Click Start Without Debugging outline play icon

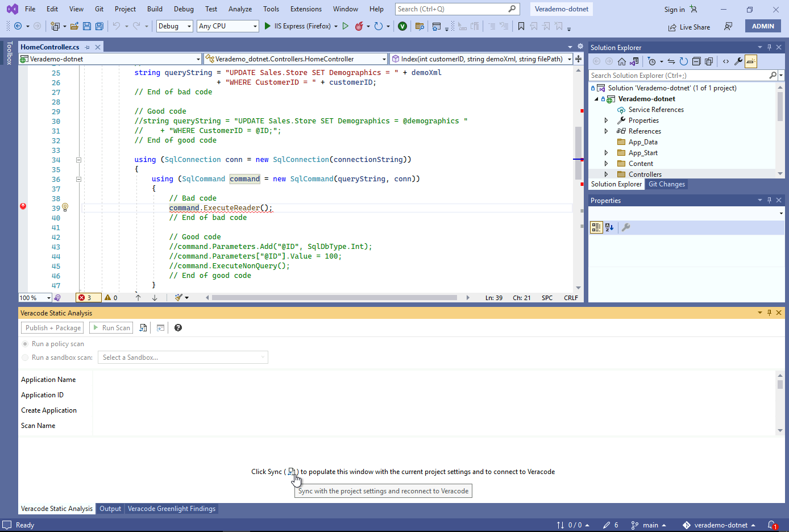[x=345, y=26]
